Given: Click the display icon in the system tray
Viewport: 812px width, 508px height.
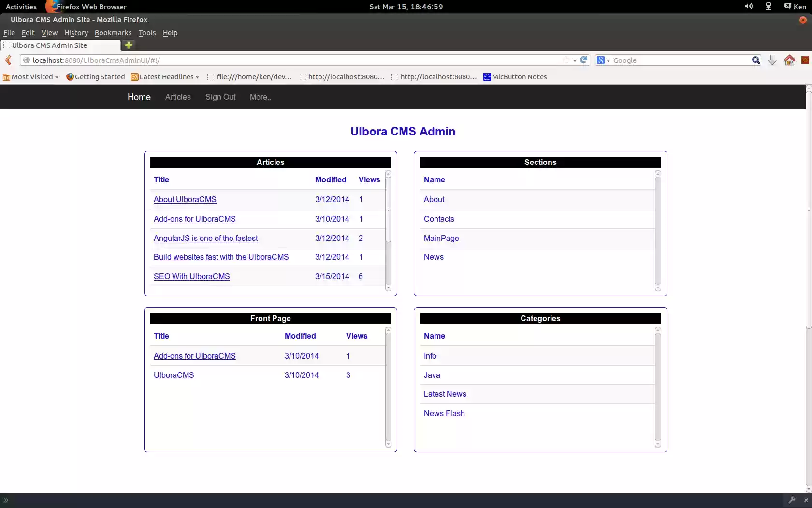Looking at the screenshot, I should tap(768, 6).
